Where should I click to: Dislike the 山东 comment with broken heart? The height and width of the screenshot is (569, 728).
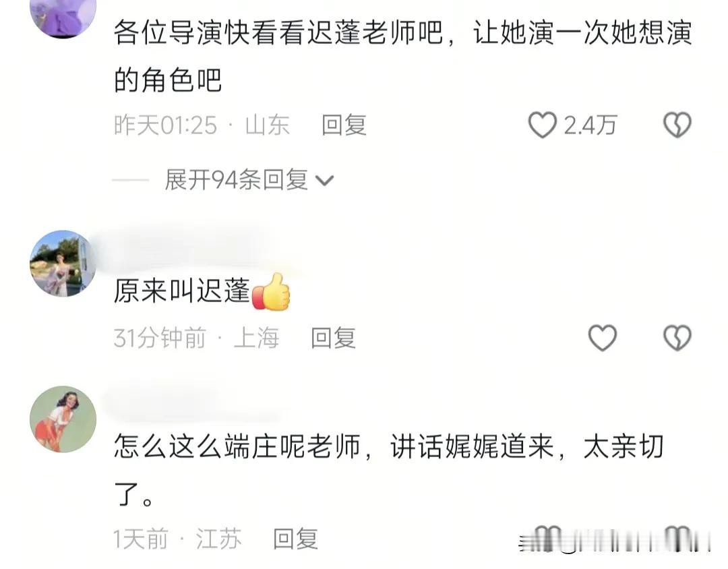point(677,125)
